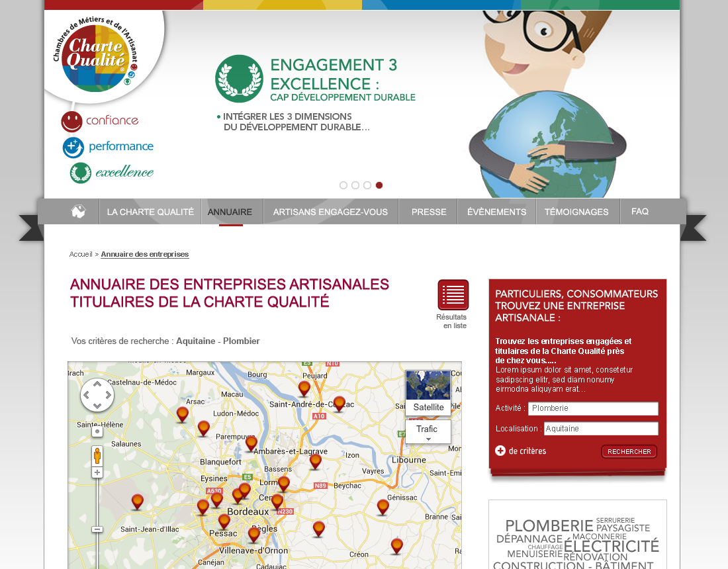Select the first banner slide dot
The width and height of the screenshot is (728, 569).
[x=343, y=185]
